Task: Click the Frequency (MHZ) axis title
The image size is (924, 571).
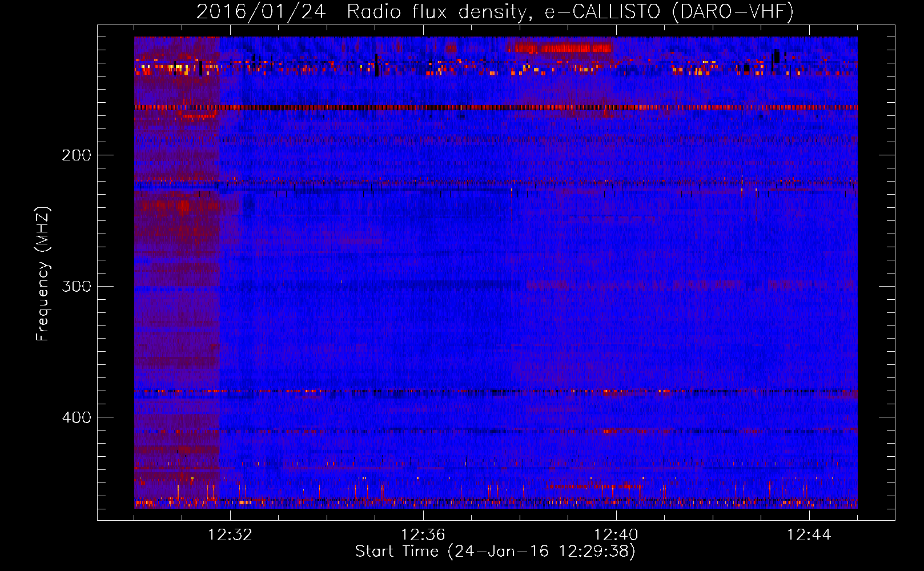Action: (x=43, y=274)
